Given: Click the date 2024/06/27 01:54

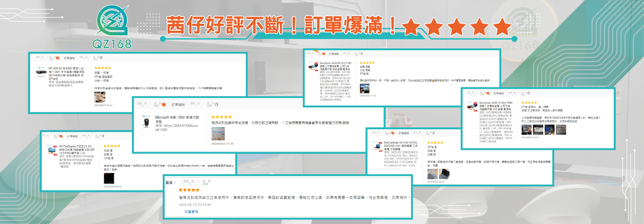Looking at the screenshot, I should [103, 105].
